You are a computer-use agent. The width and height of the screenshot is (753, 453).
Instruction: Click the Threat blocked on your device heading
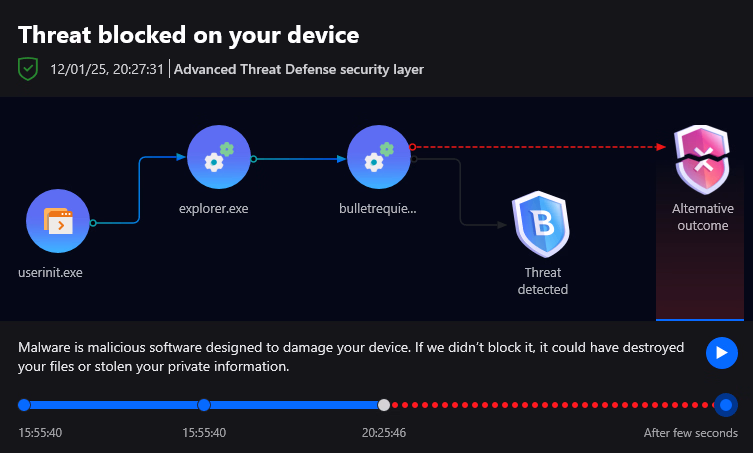(x=188, y=35)
